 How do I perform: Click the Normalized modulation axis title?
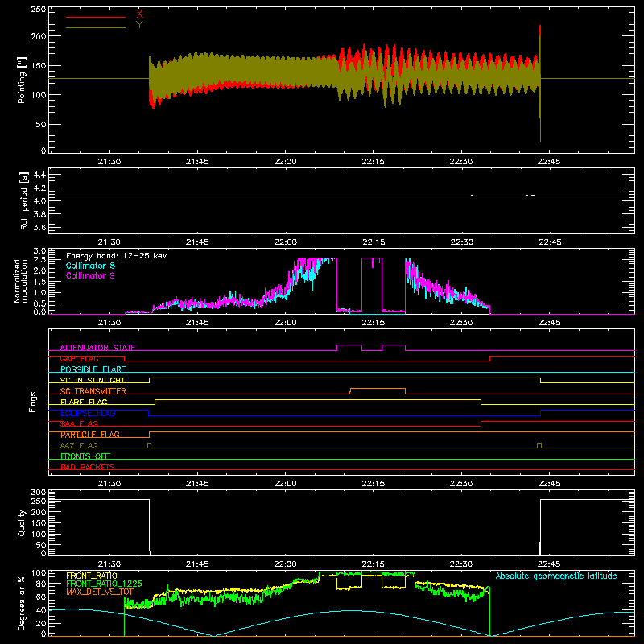21,281
